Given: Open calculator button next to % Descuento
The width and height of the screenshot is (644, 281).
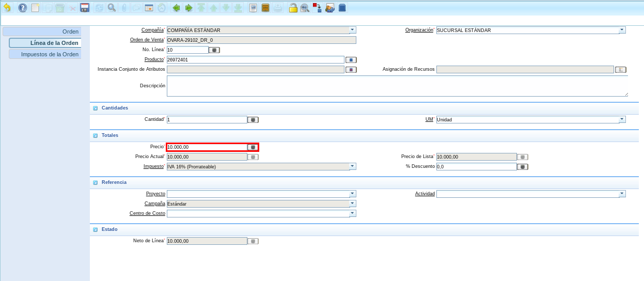Looking at the screenshot, I should pos(523,167).
